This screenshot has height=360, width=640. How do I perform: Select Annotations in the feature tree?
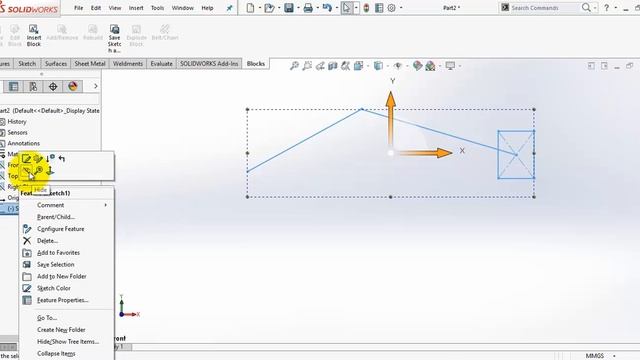click(x=23, y=143)
